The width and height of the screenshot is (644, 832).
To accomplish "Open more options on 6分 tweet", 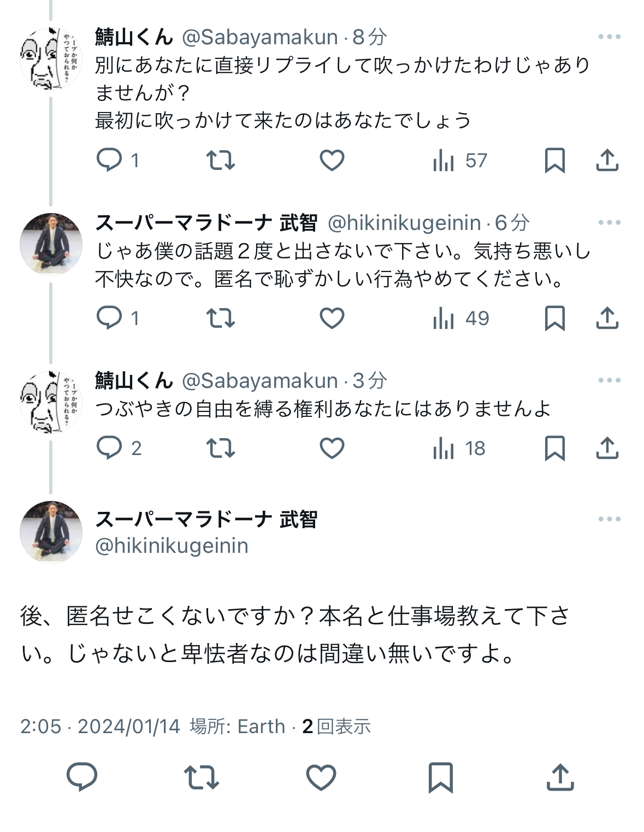I will coord(609,222).
